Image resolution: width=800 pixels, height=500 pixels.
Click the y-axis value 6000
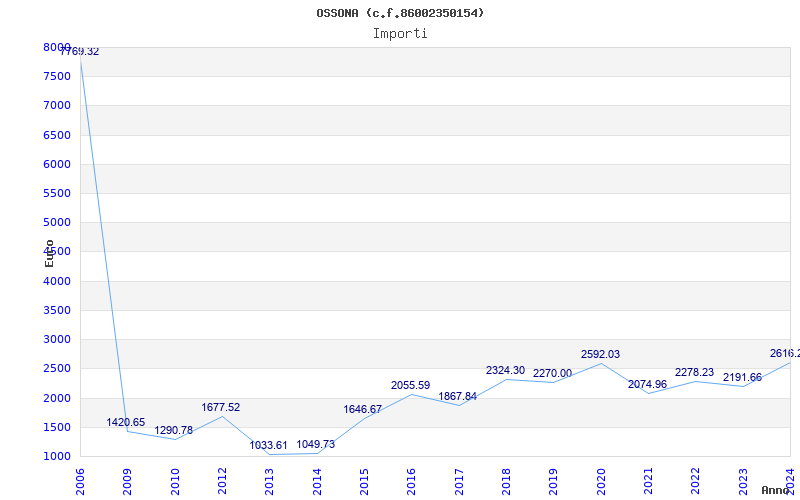57,164
